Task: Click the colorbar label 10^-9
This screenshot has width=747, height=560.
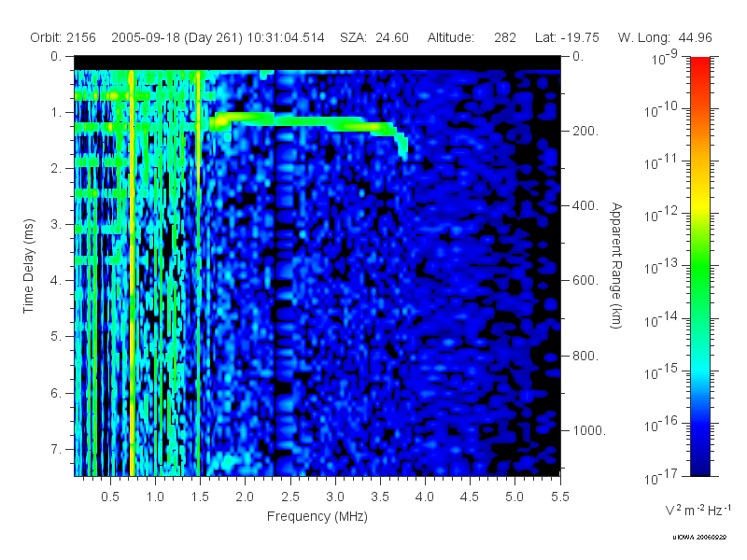Action: pyautogui.click(x=665, y=58)
